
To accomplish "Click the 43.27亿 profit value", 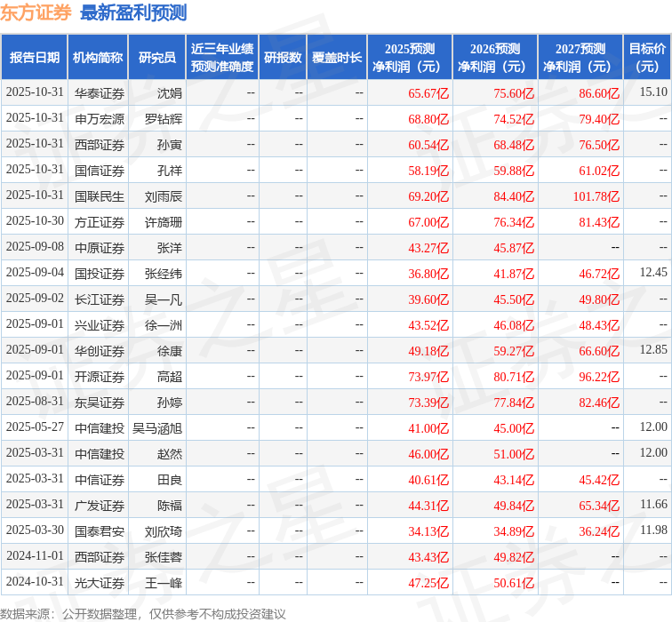I will [x=428, y=248].
